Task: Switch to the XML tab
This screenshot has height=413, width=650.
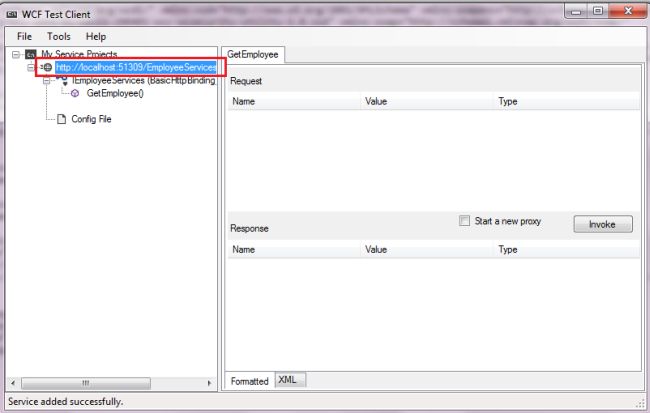Action: (x=288, y=380)
